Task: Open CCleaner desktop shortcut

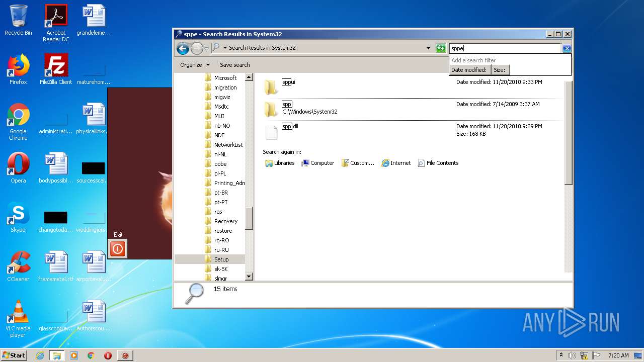Action: tap(18, 266)
